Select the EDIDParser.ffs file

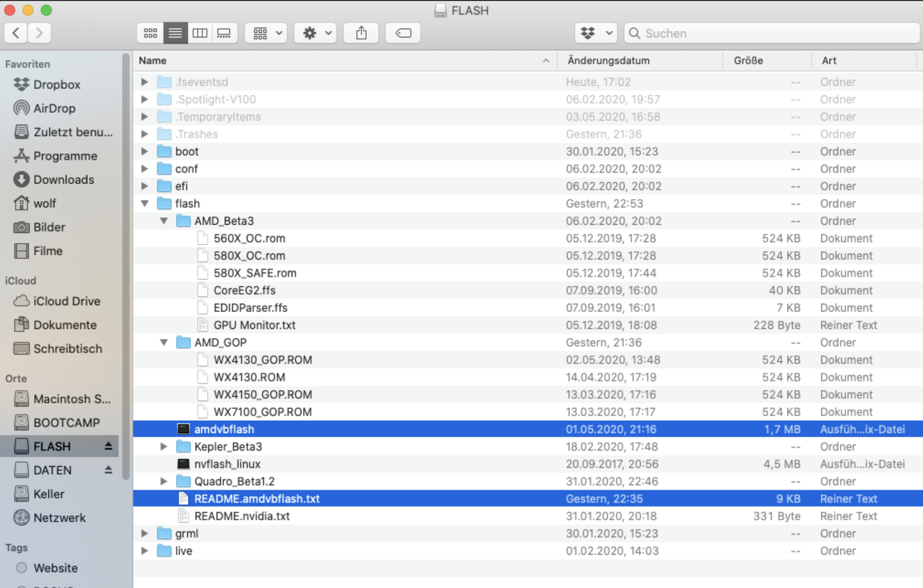point(528,308)
